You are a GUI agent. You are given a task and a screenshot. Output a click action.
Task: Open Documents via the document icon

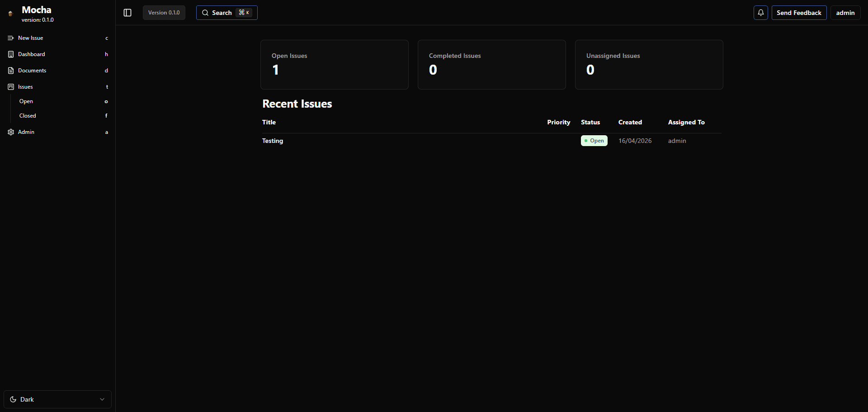click(10, 71)
